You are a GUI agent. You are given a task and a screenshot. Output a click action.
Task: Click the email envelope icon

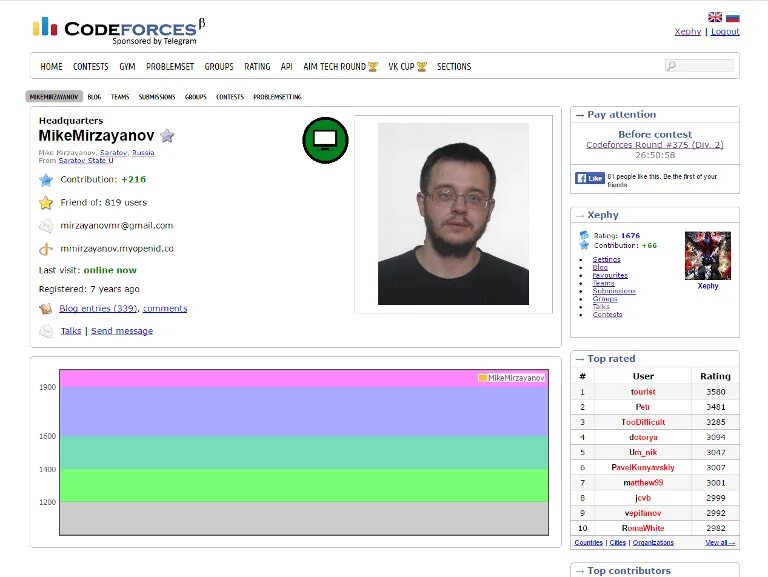click(46, 226)
